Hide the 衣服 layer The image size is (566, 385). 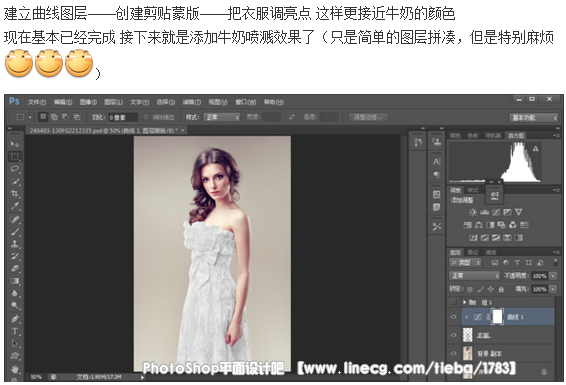(x=454, y=335)
